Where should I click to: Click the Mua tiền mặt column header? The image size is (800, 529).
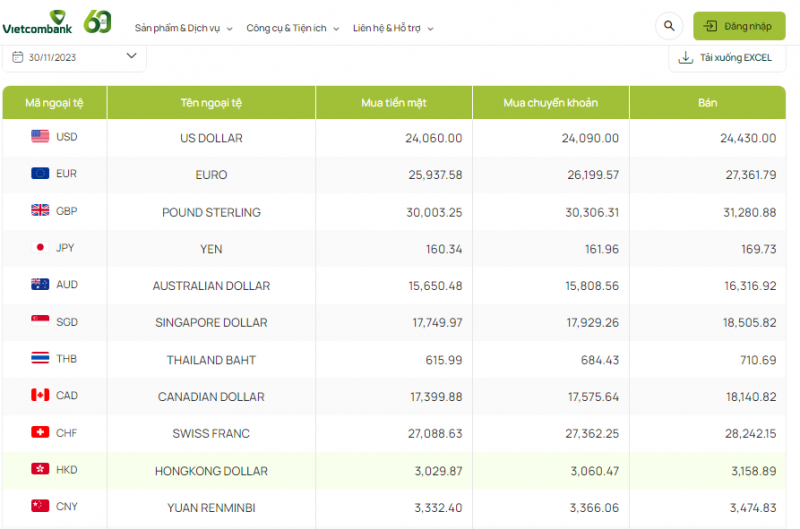pyautogui.click(x=393, y=103)
